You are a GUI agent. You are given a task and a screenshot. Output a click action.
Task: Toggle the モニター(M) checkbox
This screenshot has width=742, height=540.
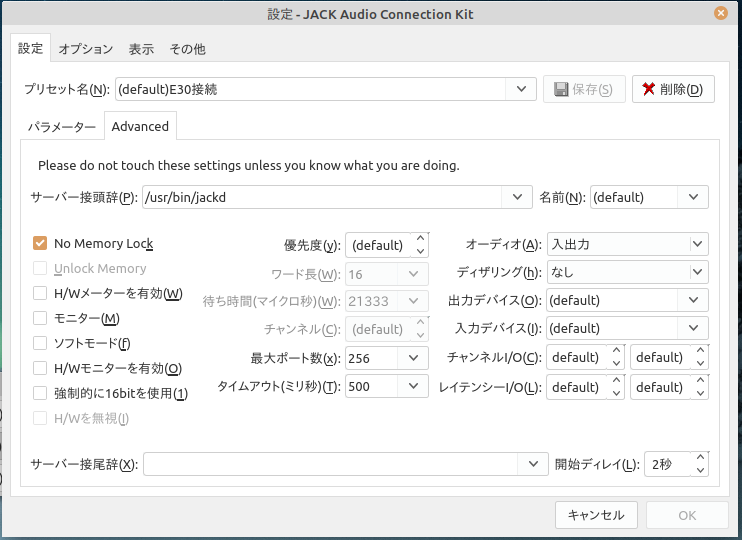[x=40, y=318]
